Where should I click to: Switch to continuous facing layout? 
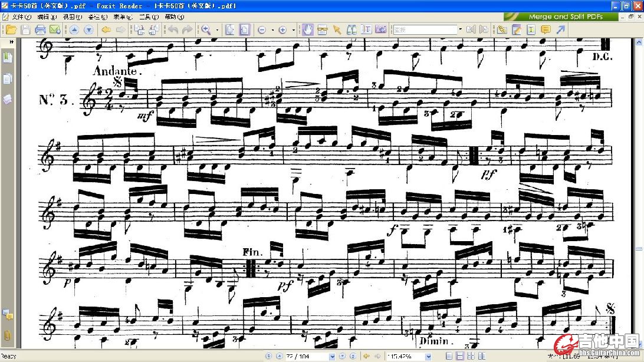pyautogui.click(x=471, y=356)
